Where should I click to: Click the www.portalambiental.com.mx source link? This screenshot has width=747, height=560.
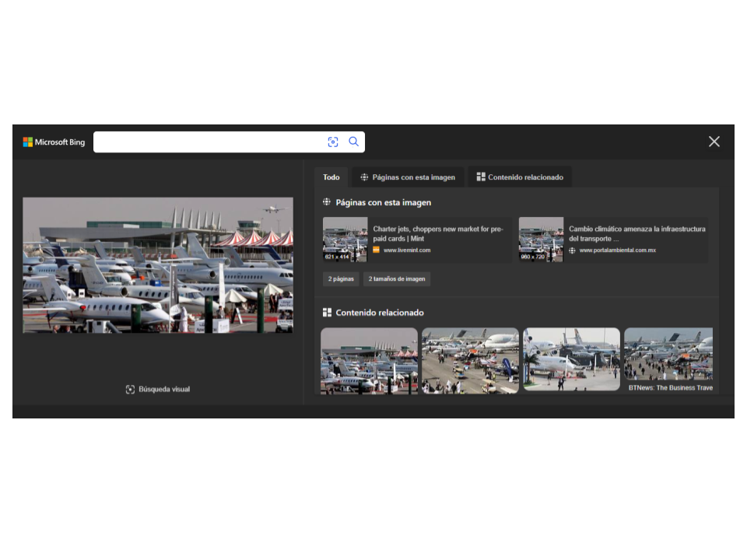617,250
